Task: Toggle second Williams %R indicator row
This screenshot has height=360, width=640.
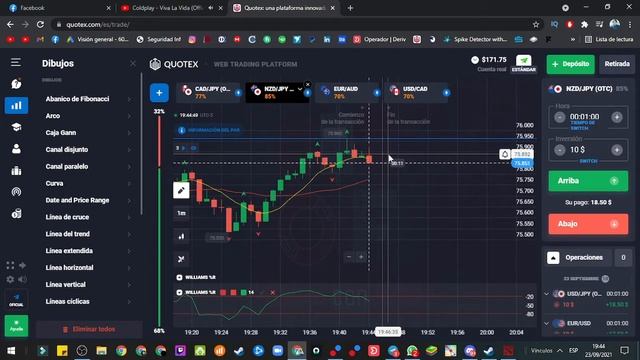Action: 179,292
